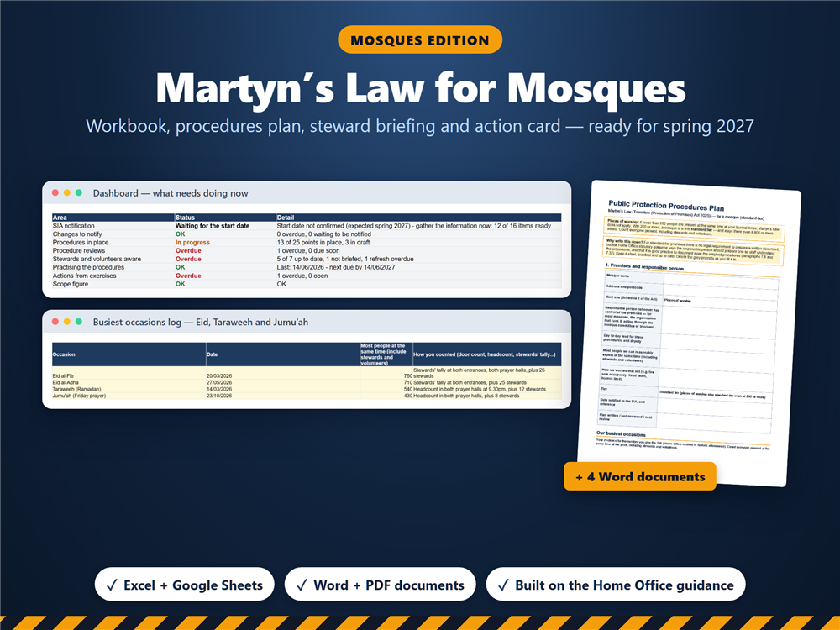This screenshot has height=630, width=840.
Task: Click the red dot in Dashboard window
Action: 55,193
